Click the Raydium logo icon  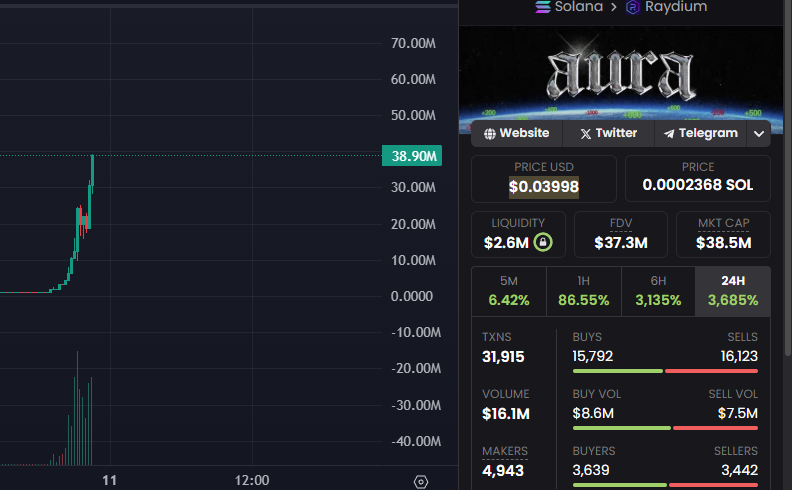coord(632,8)
